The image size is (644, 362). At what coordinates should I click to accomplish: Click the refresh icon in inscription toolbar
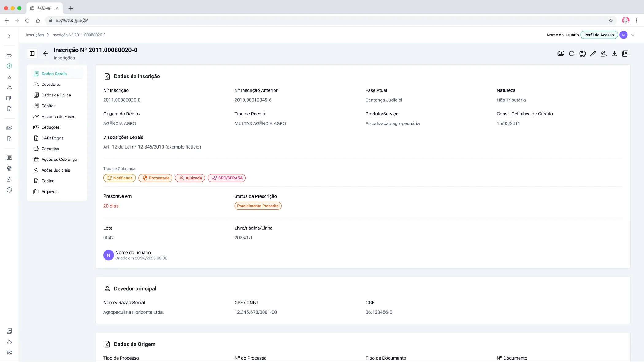point(572,54)
